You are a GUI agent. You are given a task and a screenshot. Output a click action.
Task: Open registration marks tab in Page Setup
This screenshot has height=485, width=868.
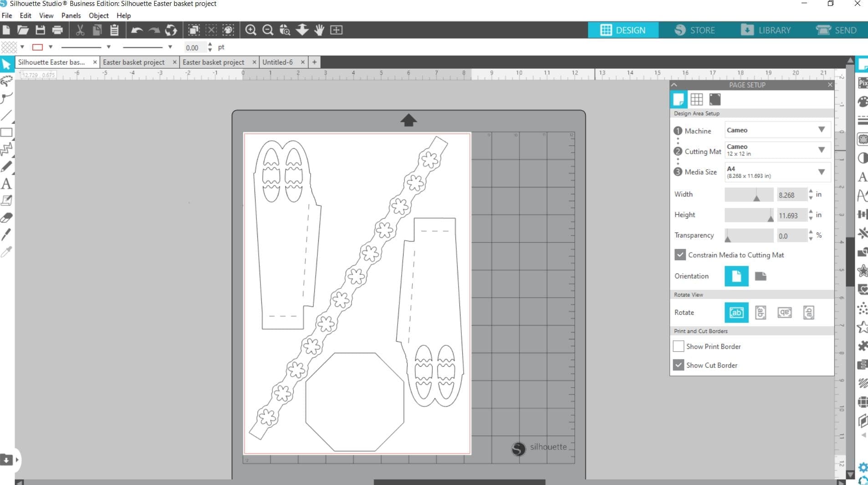click(x=715, y=99)
